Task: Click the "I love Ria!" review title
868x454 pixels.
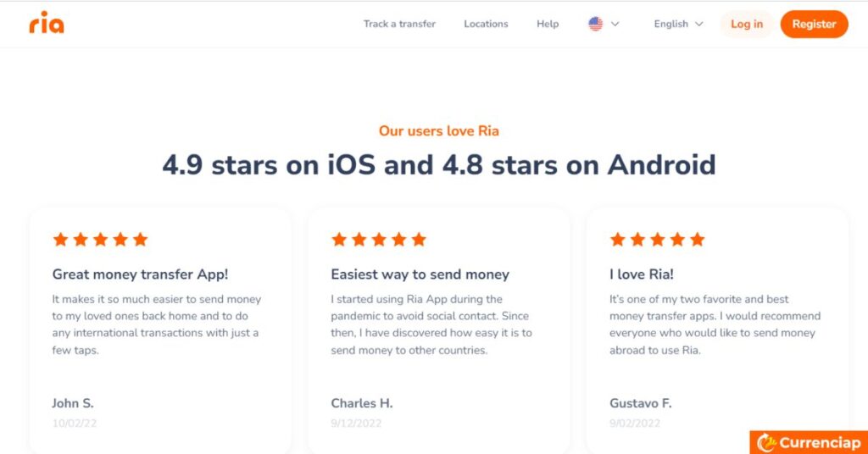Action: pos(642,274)
